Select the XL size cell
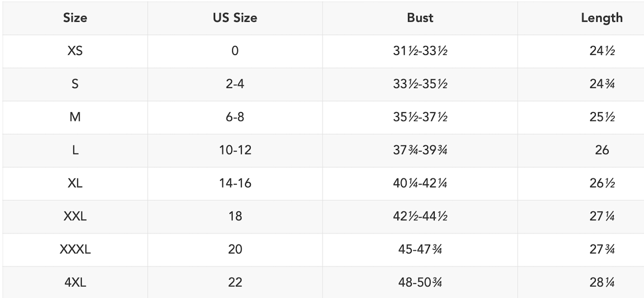The height and width of the screenshot is (298, 644). [x=75, y=183]
